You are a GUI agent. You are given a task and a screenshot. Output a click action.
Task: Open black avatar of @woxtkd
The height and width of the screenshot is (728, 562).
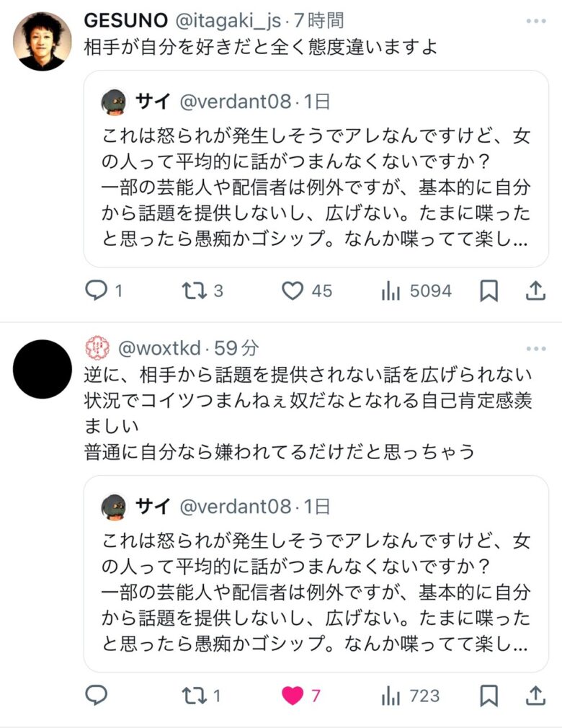pyautogui.click(x=43, y=369)
